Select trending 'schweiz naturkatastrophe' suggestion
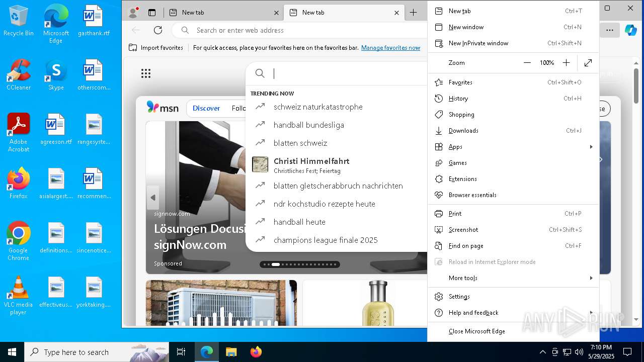Viewport: 644px width, 362px height. point(336,107)
